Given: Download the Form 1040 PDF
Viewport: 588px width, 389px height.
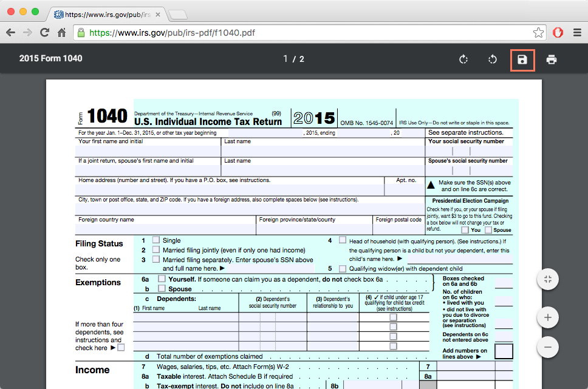Looking at the screenshot, I should (x=522, y=60).
